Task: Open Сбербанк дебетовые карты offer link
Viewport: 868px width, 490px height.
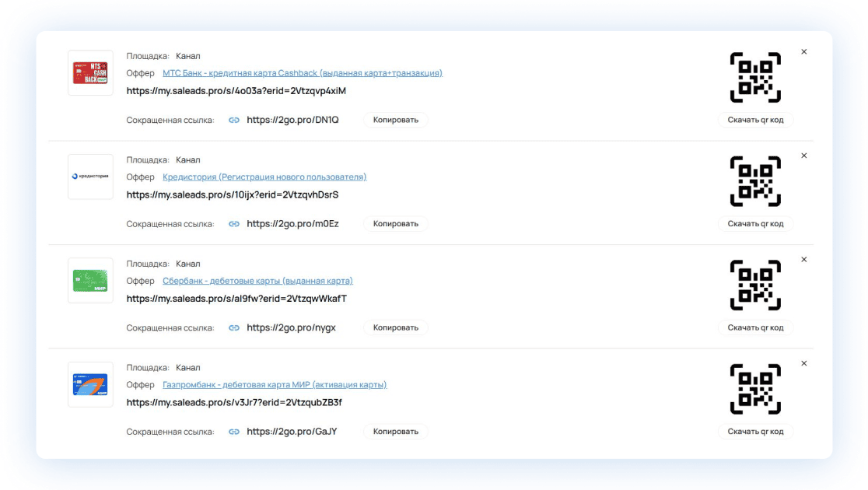Action: (x=257, y=281)
